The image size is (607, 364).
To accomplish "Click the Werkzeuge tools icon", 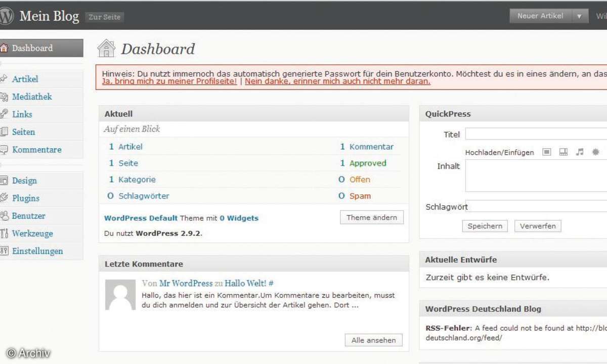I will 4,234.
